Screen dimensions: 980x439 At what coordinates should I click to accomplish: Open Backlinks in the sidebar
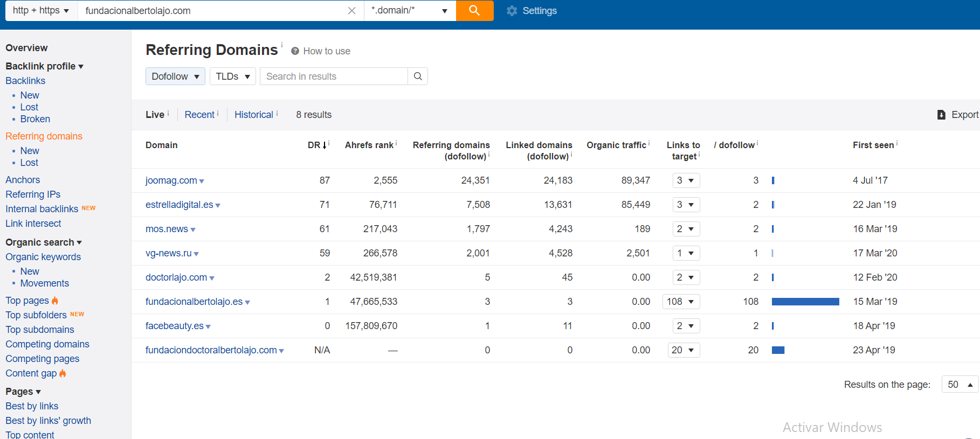point(25,81)
